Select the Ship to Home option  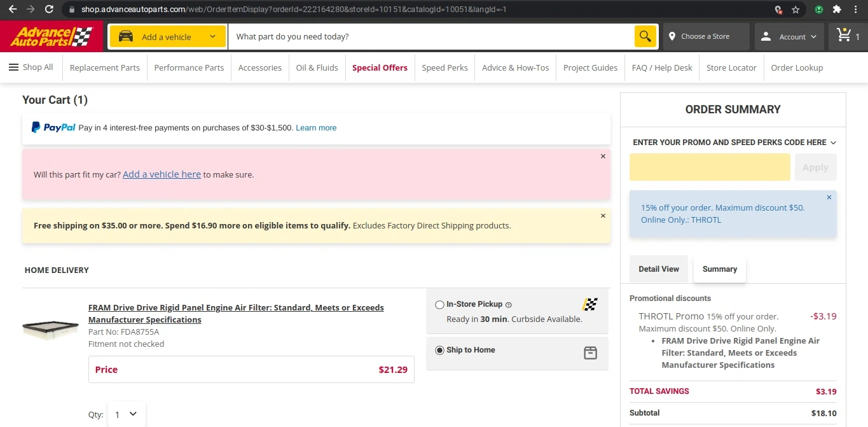(x=439, y=350)
